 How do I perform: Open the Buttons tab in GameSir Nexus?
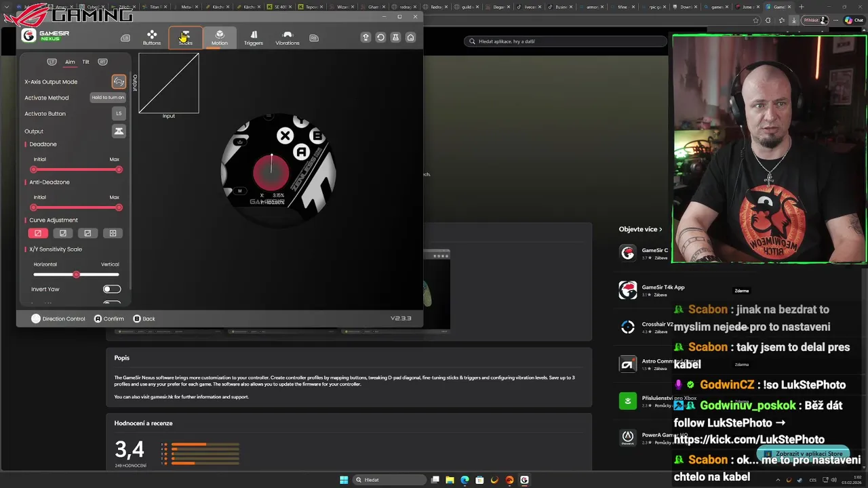152,38
